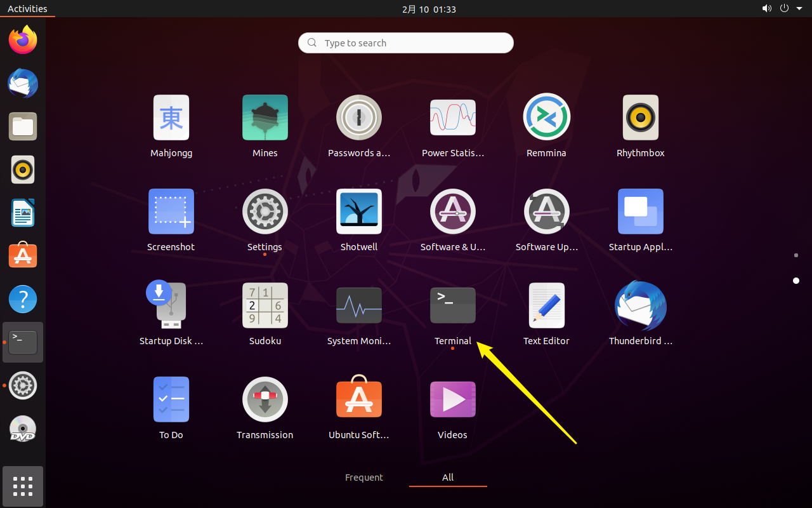Screen dimensions: 812x508
Task: Launch System Monitor
Action: click(x=358, y=305)
